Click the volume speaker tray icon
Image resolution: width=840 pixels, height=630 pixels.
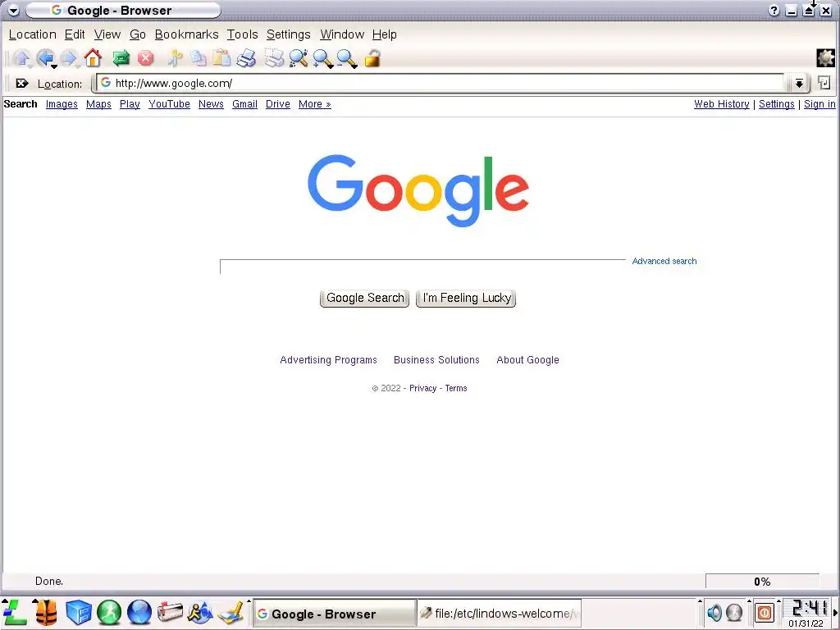click(x=714, y=612)
